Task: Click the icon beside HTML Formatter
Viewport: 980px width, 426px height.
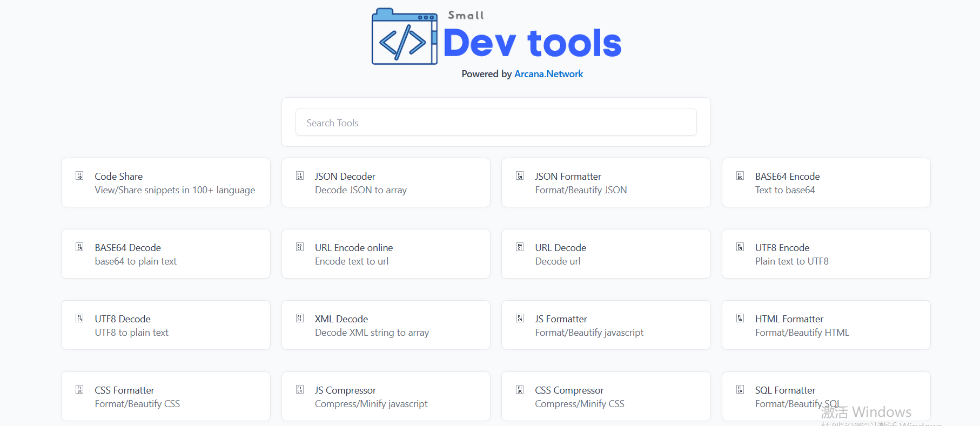Action: click(740, 318)
